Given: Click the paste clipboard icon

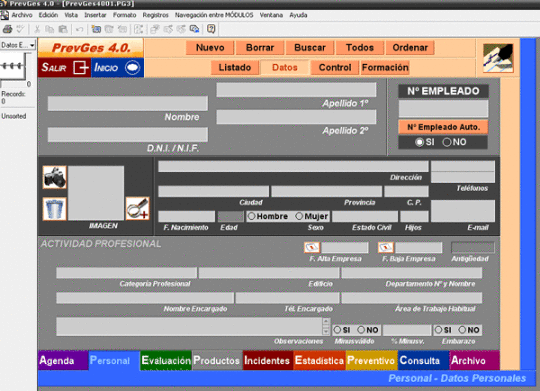Looking at the screenshot, I should click(x=63, y=29).
